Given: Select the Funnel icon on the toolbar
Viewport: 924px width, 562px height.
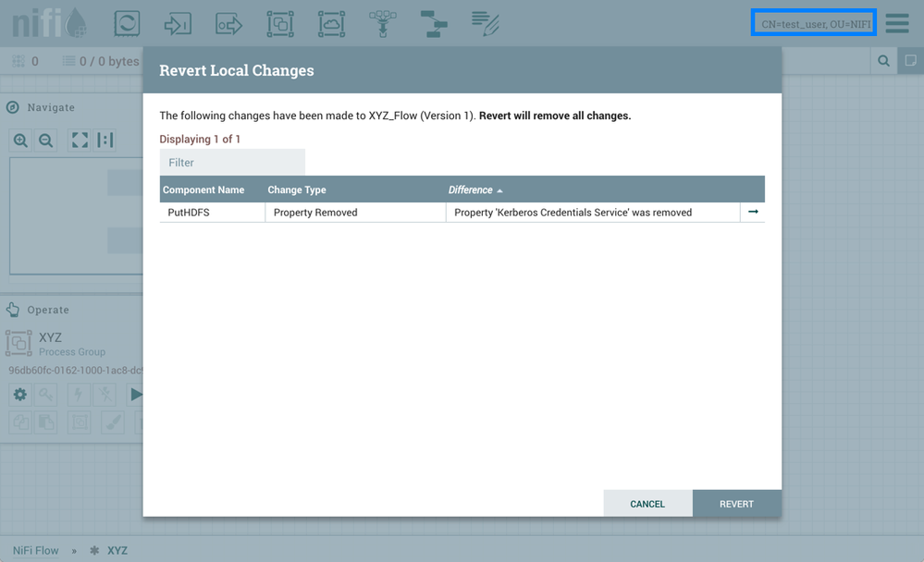Looking at the screenshot, I should click(382, 22).
